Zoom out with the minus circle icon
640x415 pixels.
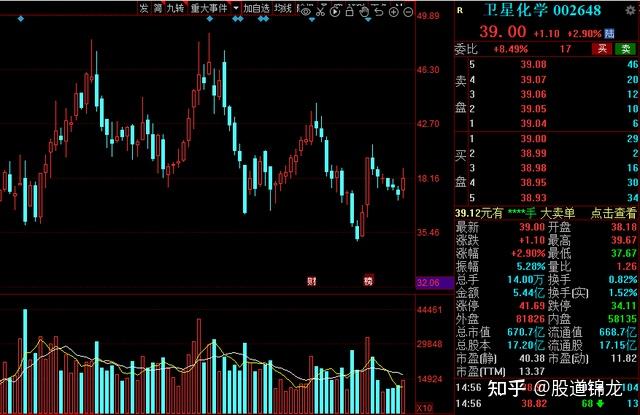408,11
